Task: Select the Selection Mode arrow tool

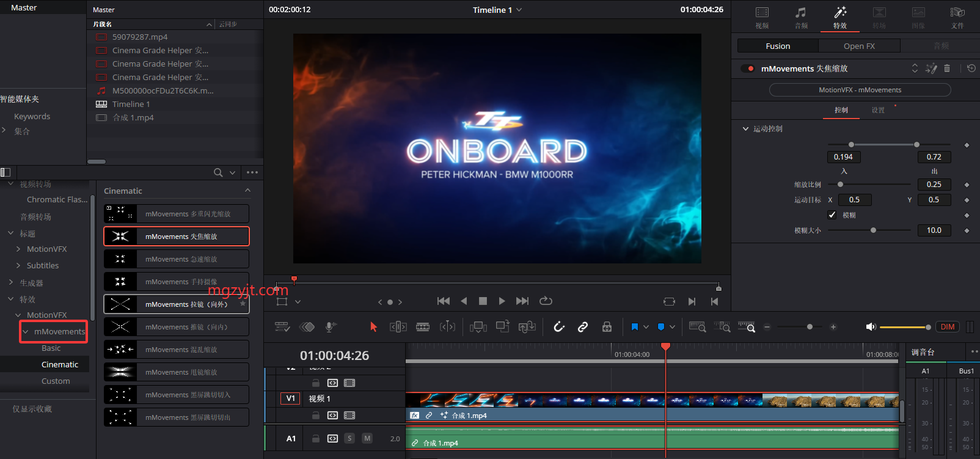Action: (374, 327)
